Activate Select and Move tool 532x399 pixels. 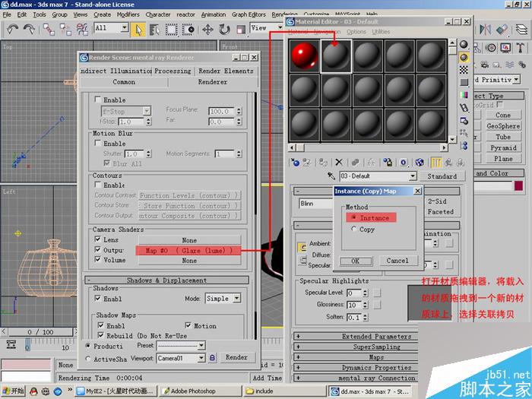coord(207,30)
